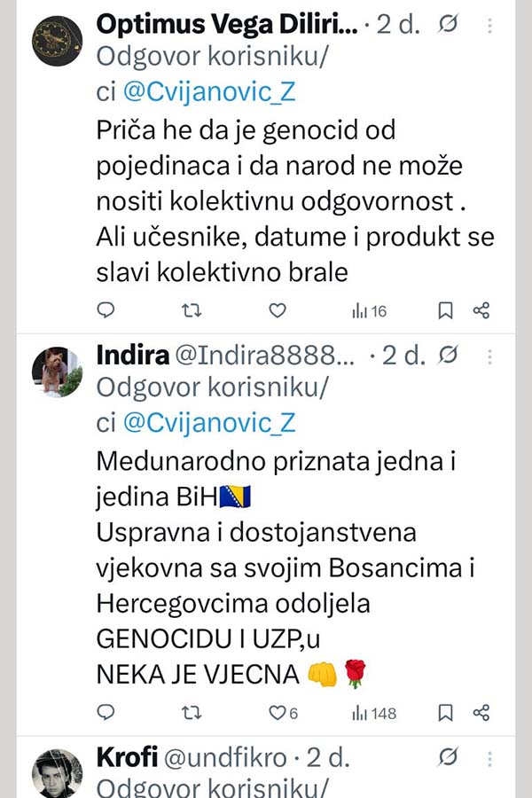Screen dimensions: 532x798
Task: Bookmark Indira's tweet
Action: tap(446, 712)
